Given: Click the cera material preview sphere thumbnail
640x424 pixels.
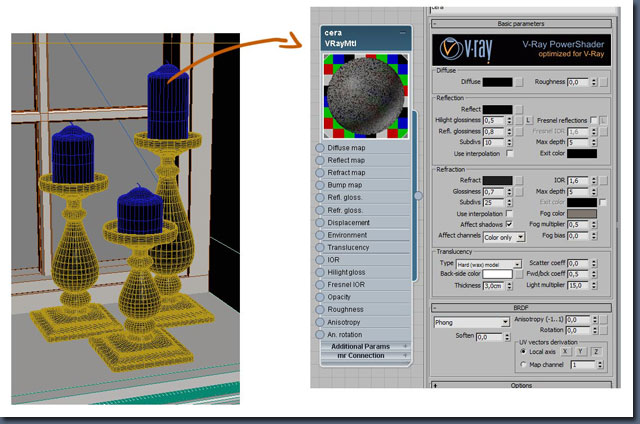Looking at the screenshot, I should (366, 96).
